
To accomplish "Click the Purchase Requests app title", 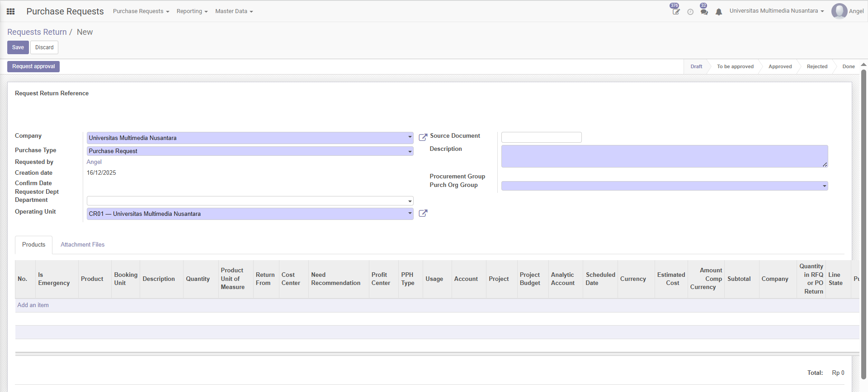I will [x=65, y=11].
